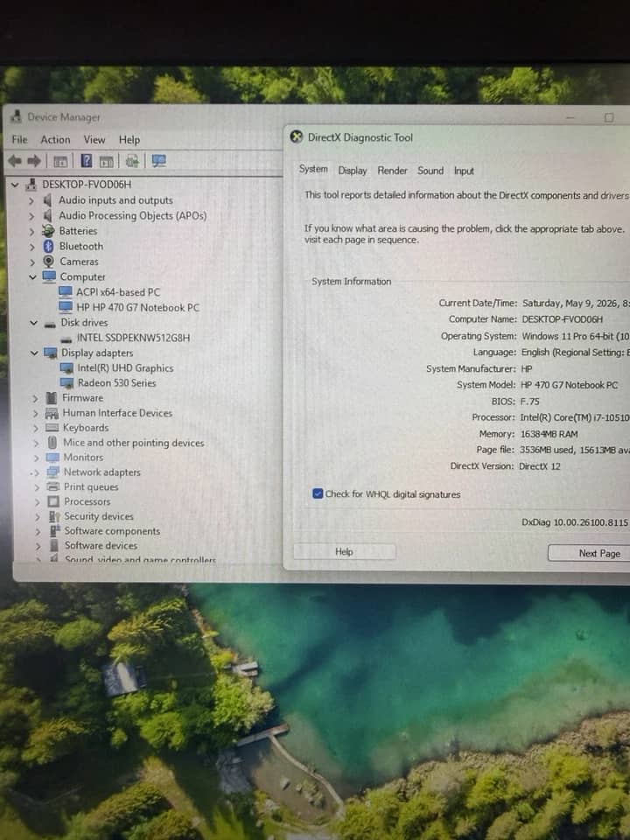Expand the Batteries node arrow
The image size is (630, 840).
coord(31,232)
